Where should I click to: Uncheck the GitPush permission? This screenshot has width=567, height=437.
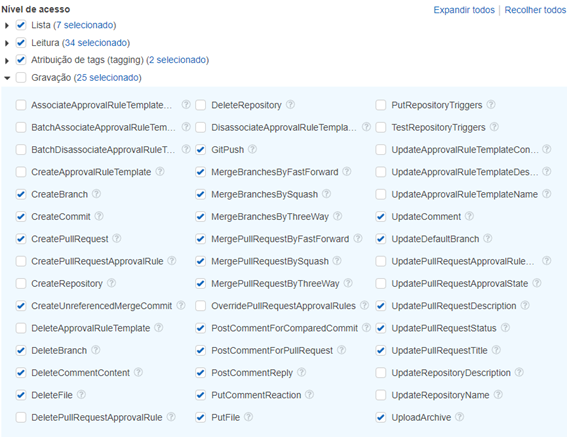pos(201,149)
